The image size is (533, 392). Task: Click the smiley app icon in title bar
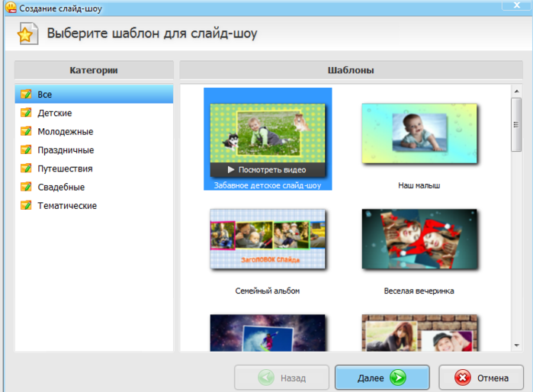[x=11, y=8]
